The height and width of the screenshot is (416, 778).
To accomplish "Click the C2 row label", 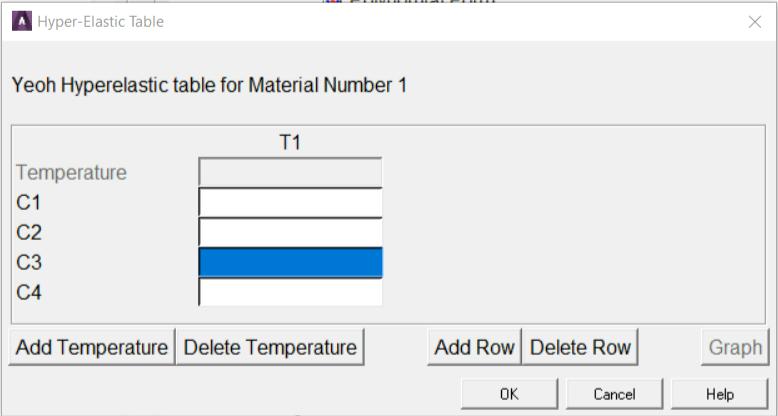I will click(29, 233).
